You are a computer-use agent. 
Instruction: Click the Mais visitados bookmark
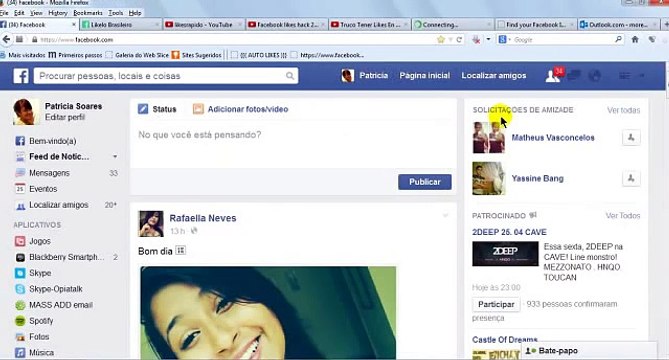pyautogui.click(x=22, y=55)
